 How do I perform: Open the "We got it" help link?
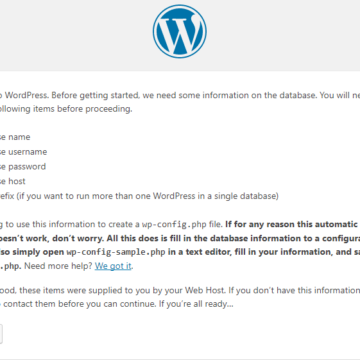pos(113,266)
